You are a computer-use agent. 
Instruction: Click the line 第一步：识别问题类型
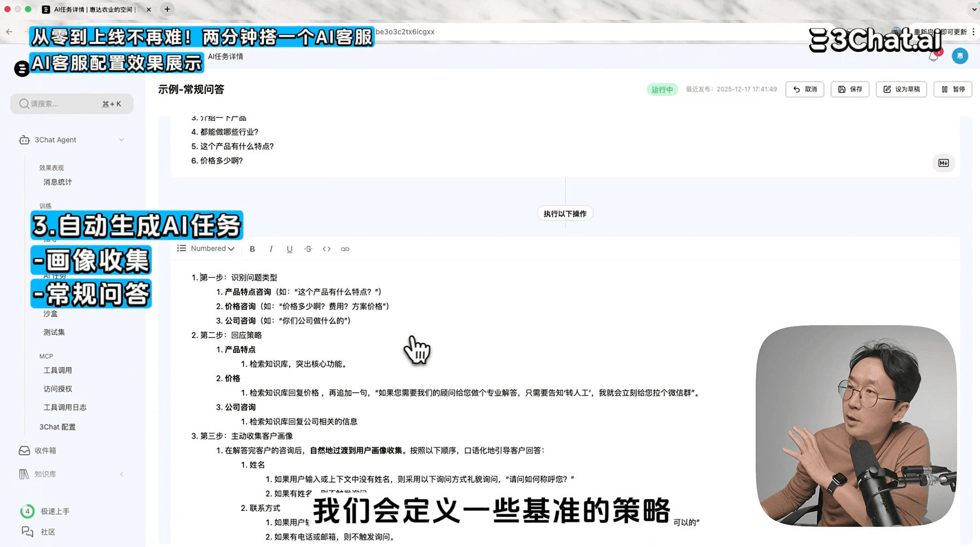[x=239, y=278]
